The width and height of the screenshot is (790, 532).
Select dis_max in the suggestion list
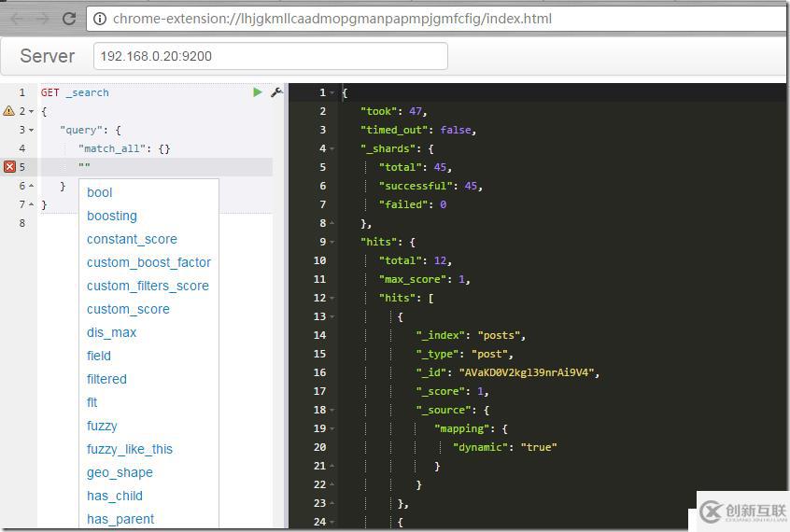111,332
